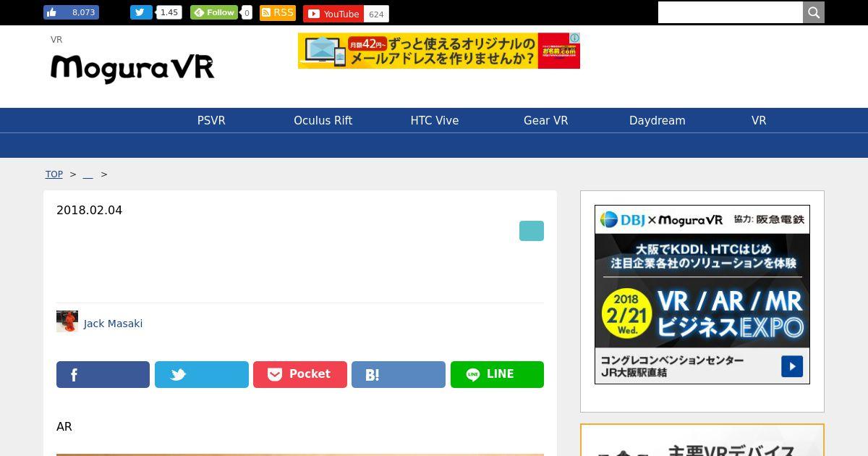The height and width of the screenshot is (456, 868).
Task: Close the ad info icon on banner
Action: point(574,38)
